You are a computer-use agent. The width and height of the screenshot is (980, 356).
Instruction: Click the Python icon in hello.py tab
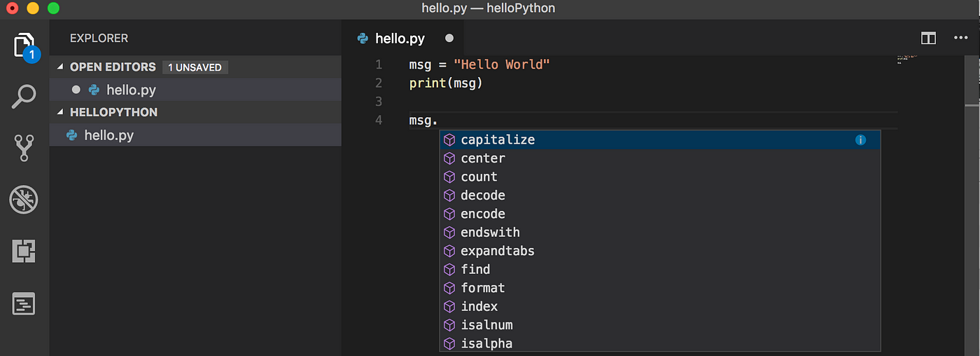tap(363, 38)
